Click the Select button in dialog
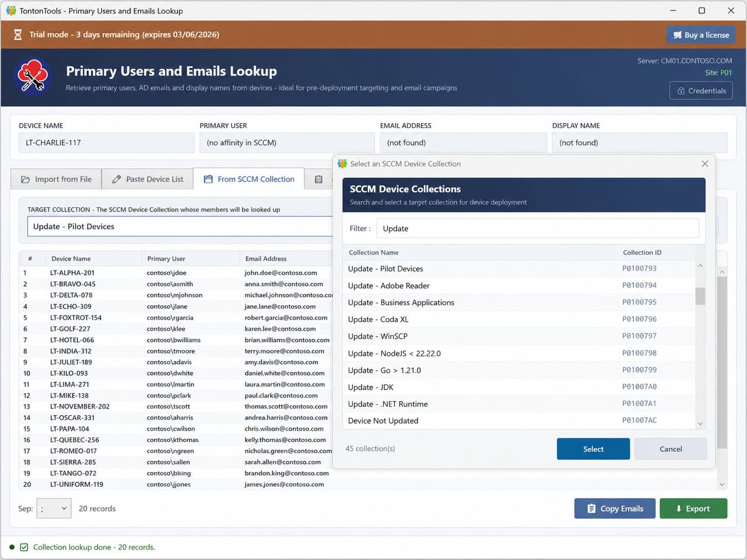The height and width of the screenshot is (560, 747). [593, 449]
